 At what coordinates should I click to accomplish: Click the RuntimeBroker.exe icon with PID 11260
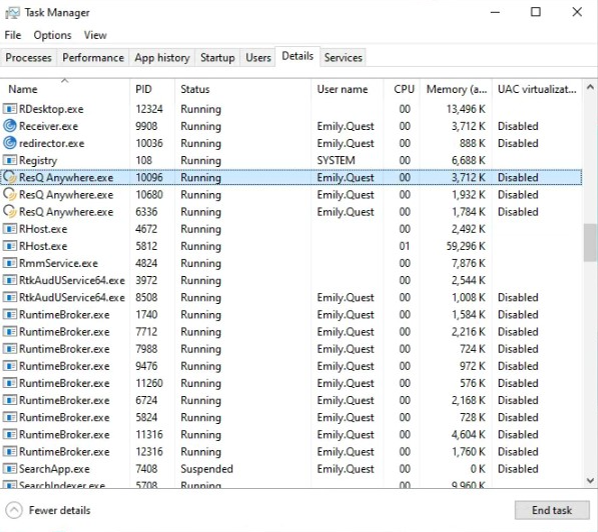point(10,383)
